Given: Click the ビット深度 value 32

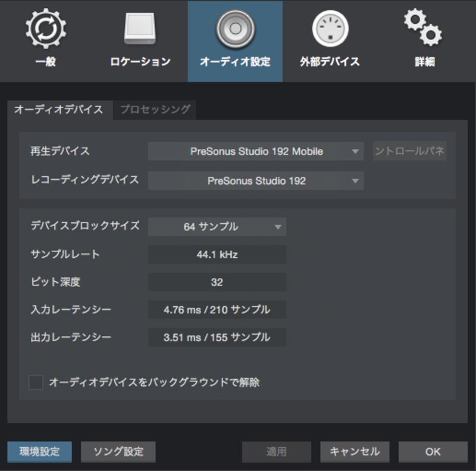Looking at the screenshot, I should [x=217, y=282].
